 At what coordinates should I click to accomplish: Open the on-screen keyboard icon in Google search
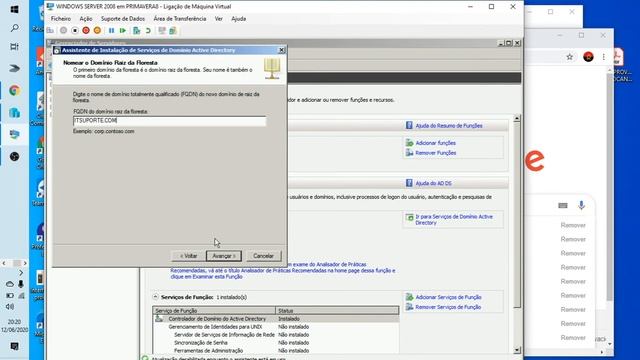(563, 205)
